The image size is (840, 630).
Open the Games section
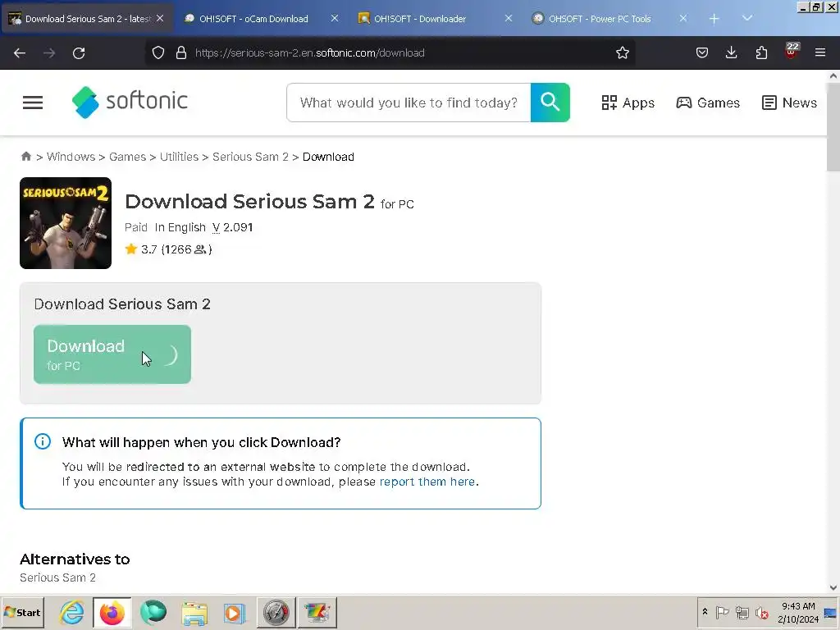[708, 103]
